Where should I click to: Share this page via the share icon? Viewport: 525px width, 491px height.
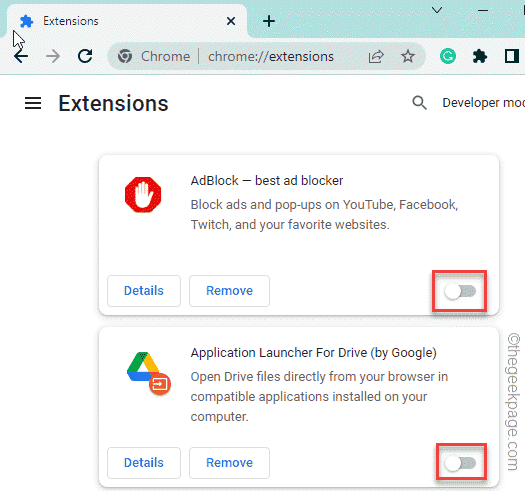coord(376,56)
